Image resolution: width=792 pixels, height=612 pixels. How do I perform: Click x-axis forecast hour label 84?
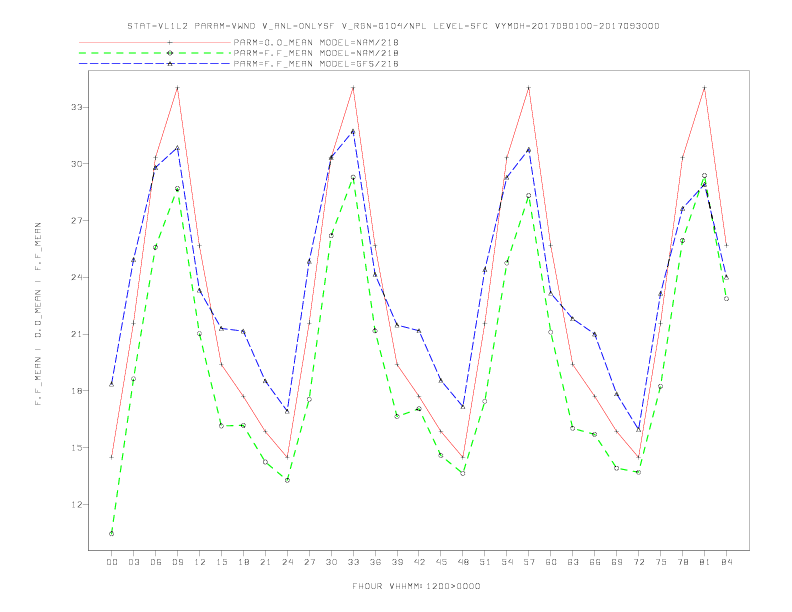(x=726, y=562)
